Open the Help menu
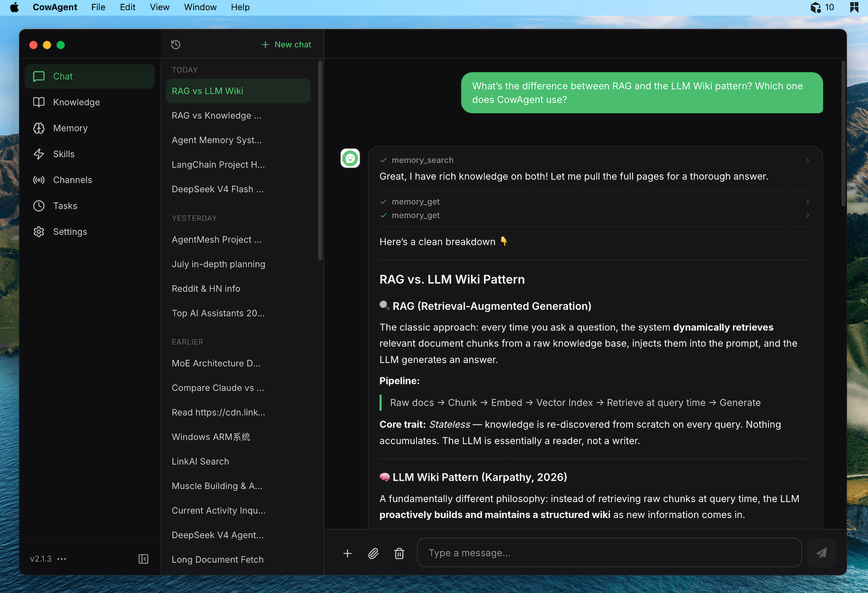Screen dimensions: 868x593 click(x=240, y=7)
